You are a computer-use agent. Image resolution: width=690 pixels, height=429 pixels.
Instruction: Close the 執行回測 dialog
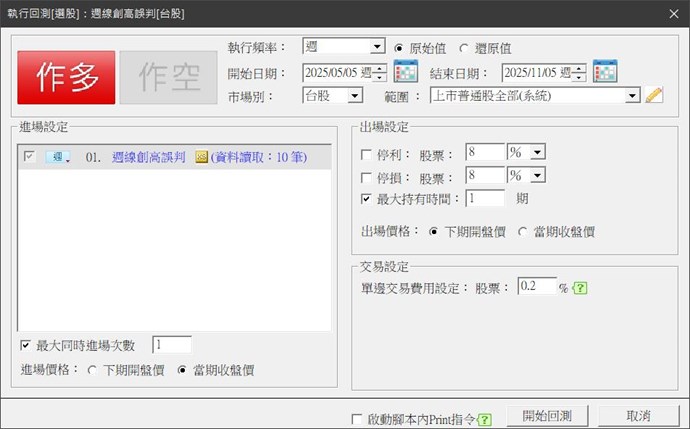click(x=674, y=14)
